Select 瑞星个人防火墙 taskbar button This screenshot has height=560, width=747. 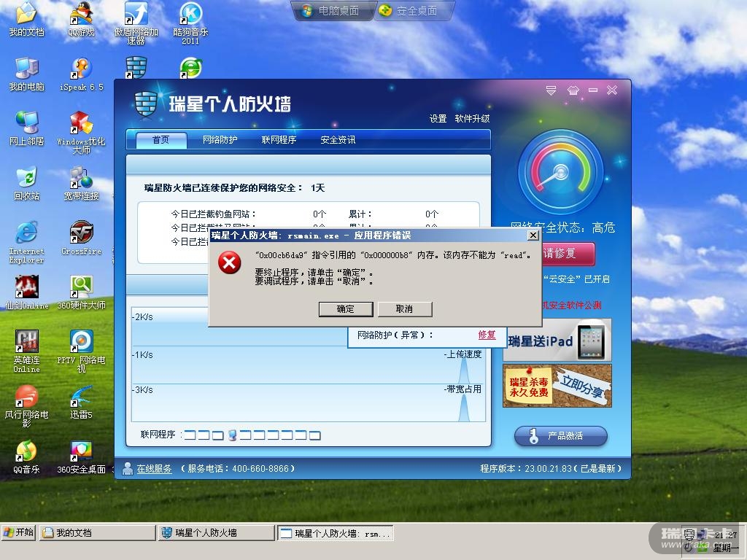216,533
